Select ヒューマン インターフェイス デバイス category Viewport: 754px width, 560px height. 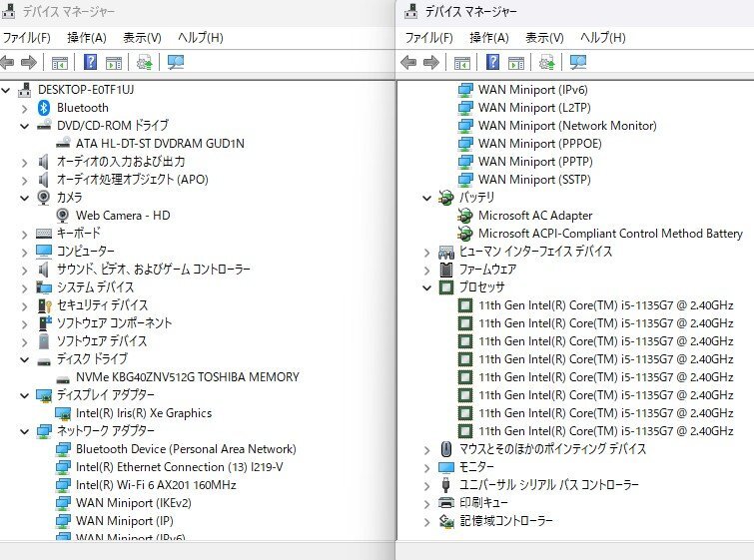coord(535,252)
